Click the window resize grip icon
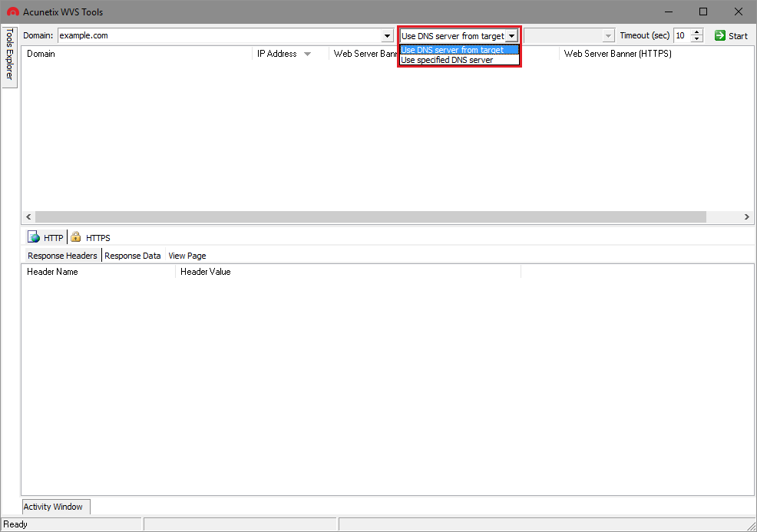Image resolution: width=757 pixels, height=532 pixels. (751, 526)
